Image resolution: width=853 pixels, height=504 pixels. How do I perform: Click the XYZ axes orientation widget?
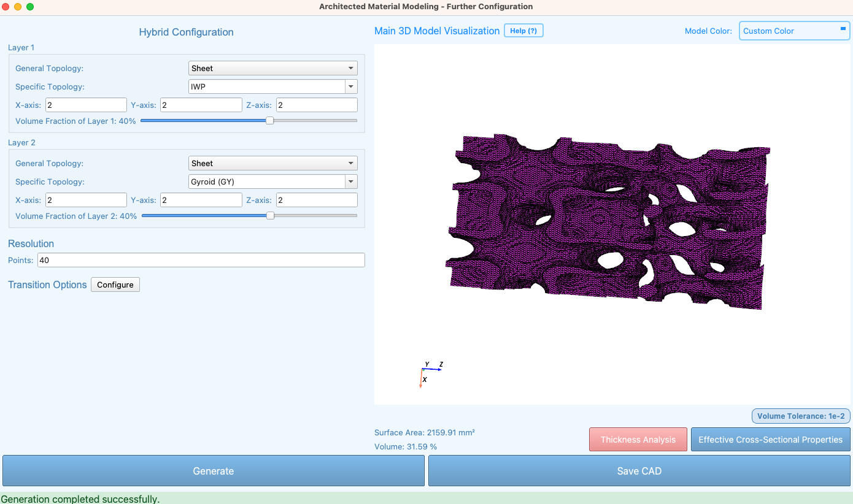point(430,375)
